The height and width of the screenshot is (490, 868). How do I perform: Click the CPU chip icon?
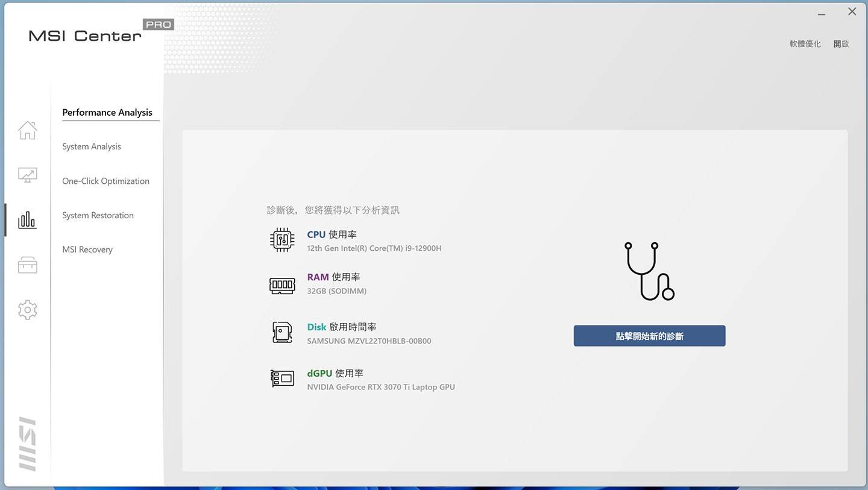pos(282,240)
